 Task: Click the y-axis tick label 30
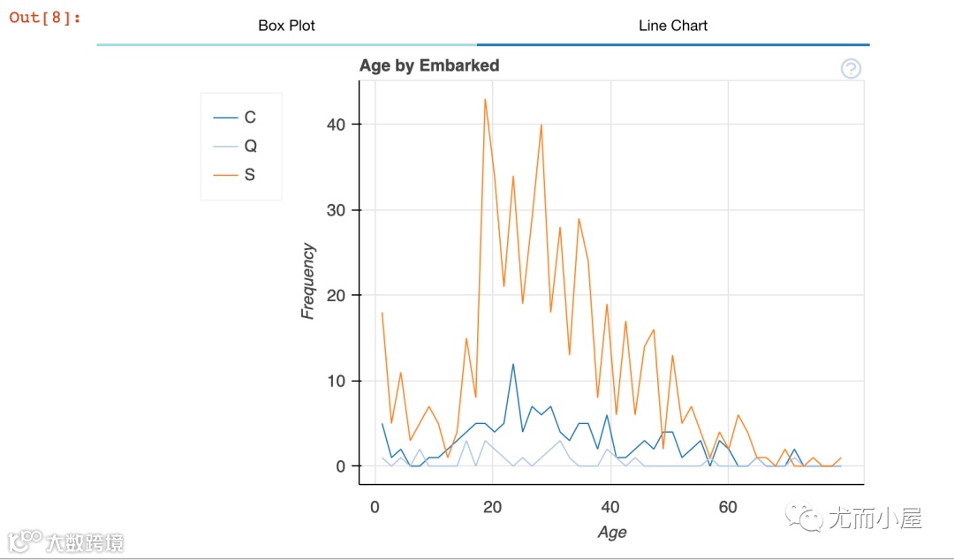(x=336, y=210)
